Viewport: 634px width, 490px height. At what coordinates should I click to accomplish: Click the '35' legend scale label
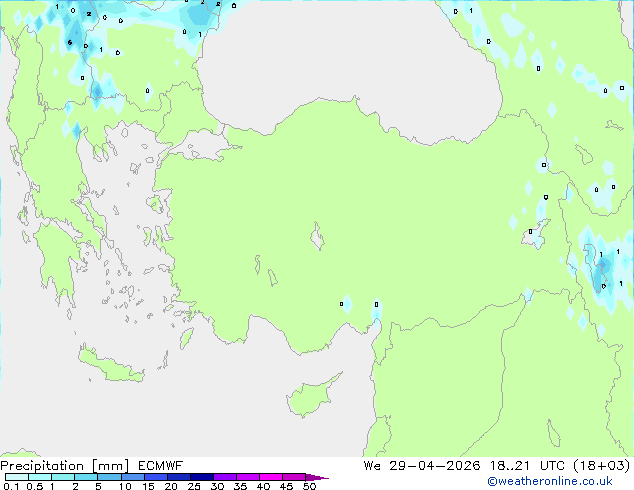[x=240, y=486]
